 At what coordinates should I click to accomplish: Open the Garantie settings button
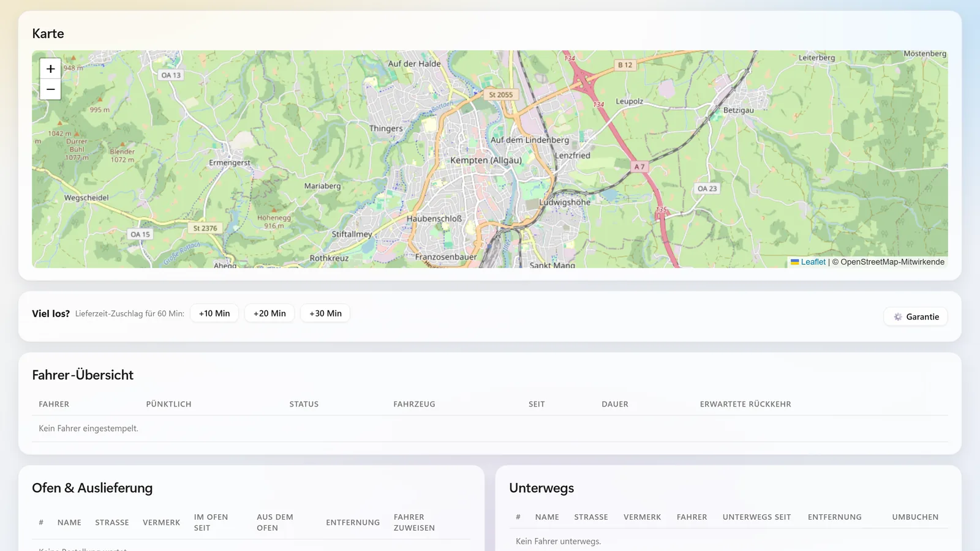tap(916, 317)
